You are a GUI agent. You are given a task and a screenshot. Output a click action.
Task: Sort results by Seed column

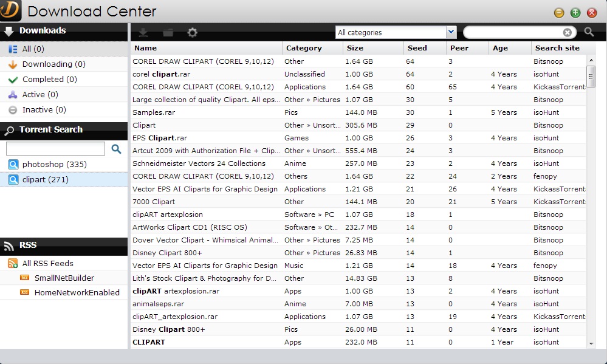425,48
